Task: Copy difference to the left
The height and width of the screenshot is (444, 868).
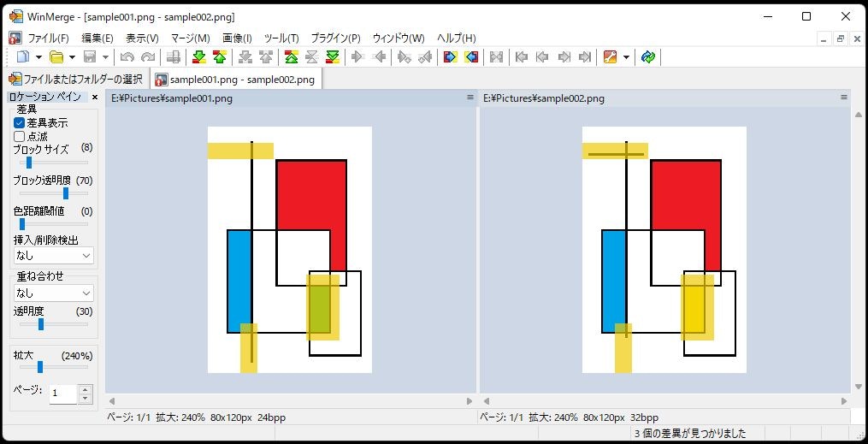Action: point(379,56)
